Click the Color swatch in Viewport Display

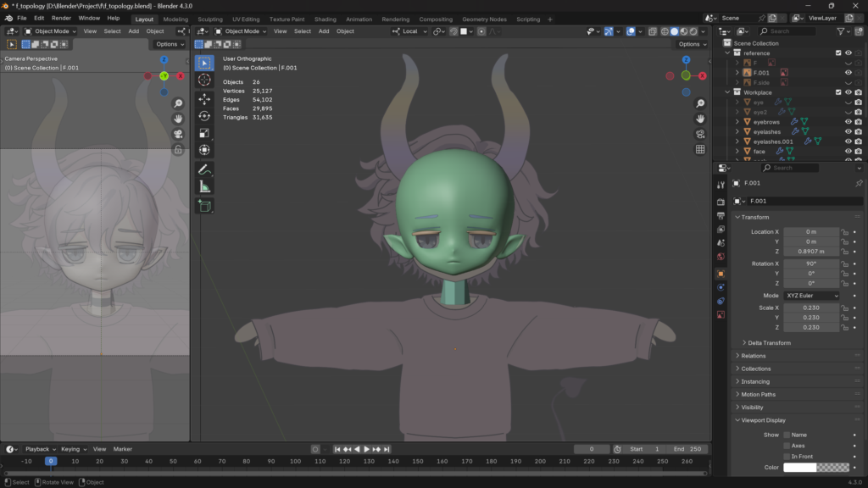point(815,467)
